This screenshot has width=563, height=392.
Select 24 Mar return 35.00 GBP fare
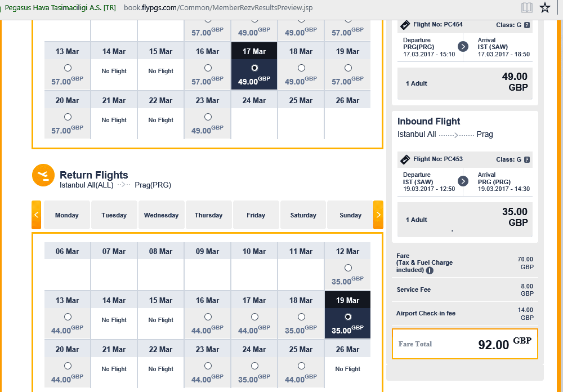tap(254, 366)
